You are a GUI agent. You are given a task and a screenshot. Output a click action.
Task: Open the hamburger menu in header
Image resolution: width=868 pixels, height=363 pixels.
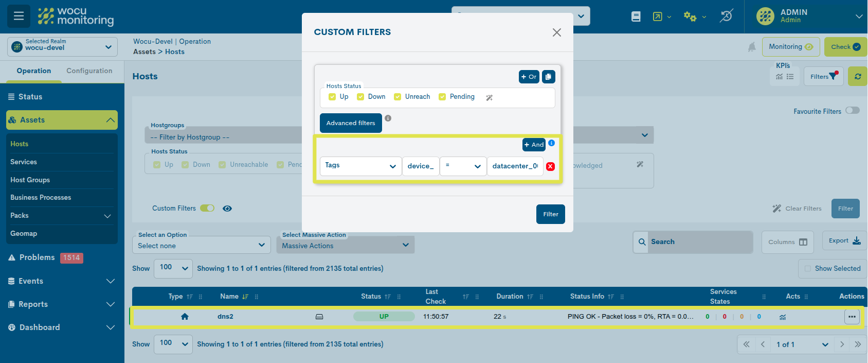tap(19, 16)
